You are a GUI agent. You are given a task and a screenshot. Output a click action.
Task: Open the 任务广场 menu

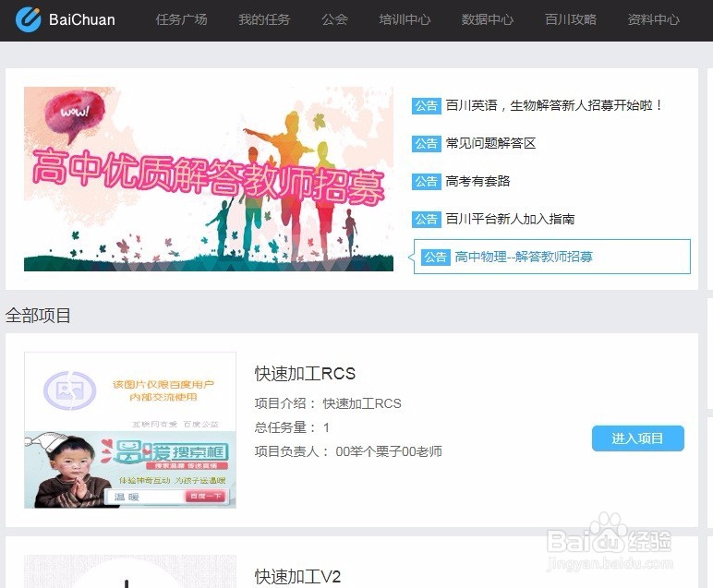[x=181, y=19]
